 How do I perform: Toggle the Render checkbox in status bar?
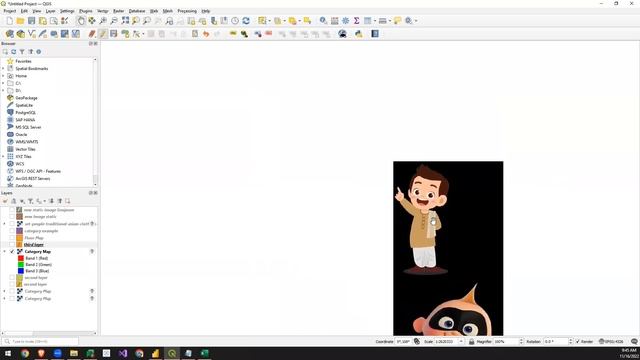(578, 341)
